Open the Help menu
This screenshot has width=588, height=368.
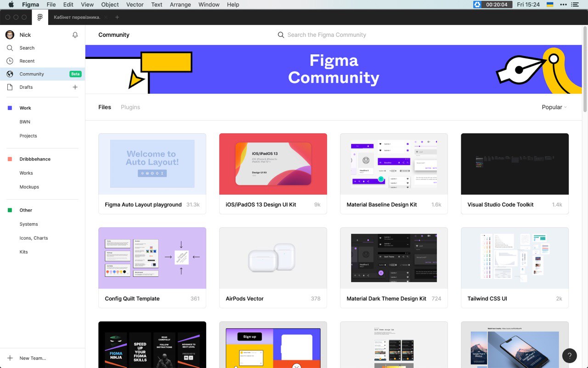pos(233,5)
